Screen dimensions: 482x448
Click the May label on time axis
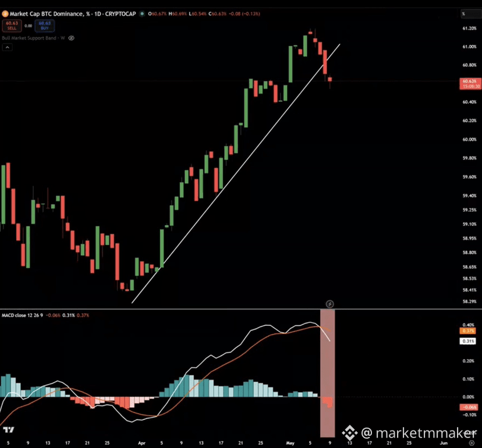pyautogui.click(x=290, y=443)
